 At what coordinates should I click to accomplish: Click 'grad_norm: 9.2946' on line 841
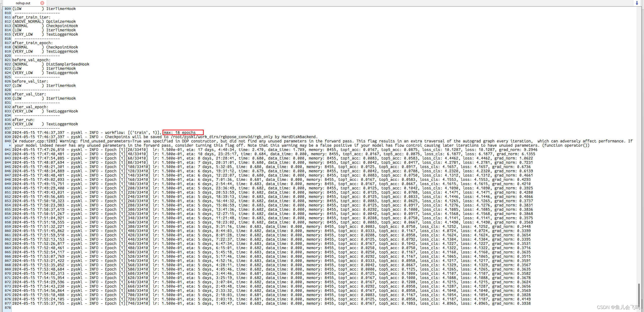pyautogui.click(x=518, y=149)
